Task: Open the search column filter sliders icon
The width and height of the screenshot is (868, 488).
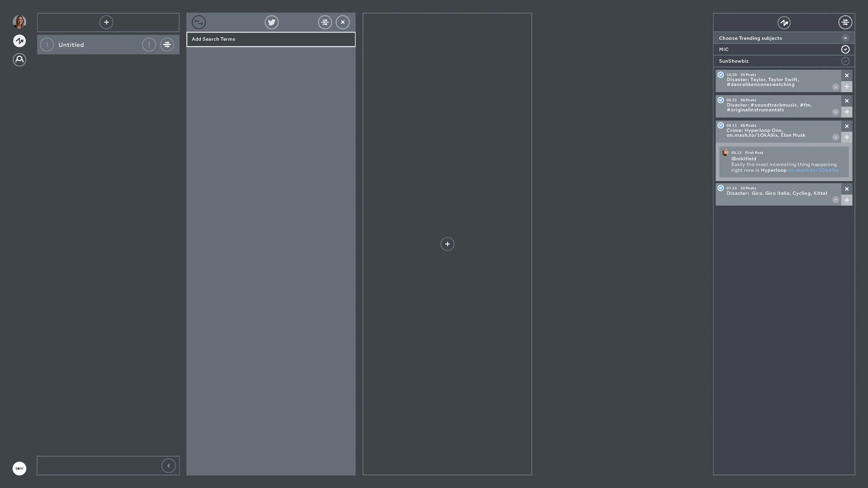Action: [325, 22]
